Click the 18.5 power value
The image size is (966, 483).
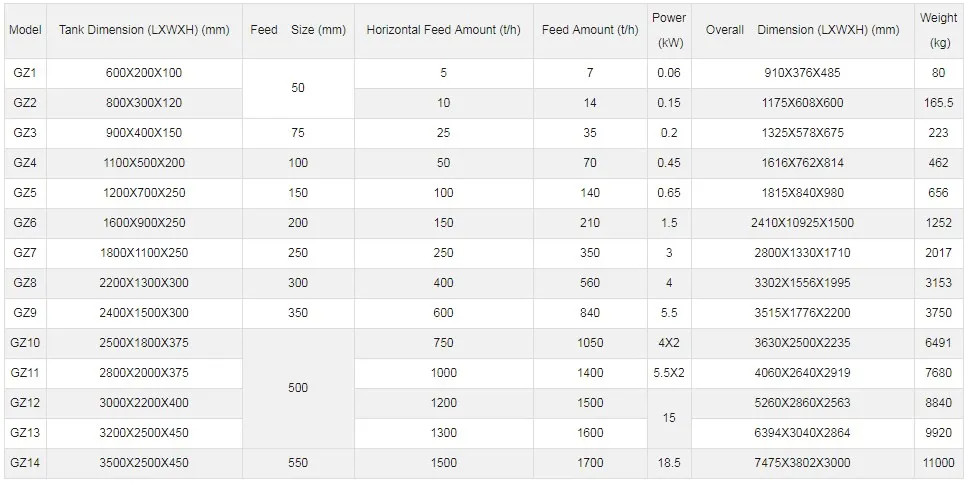669,463
